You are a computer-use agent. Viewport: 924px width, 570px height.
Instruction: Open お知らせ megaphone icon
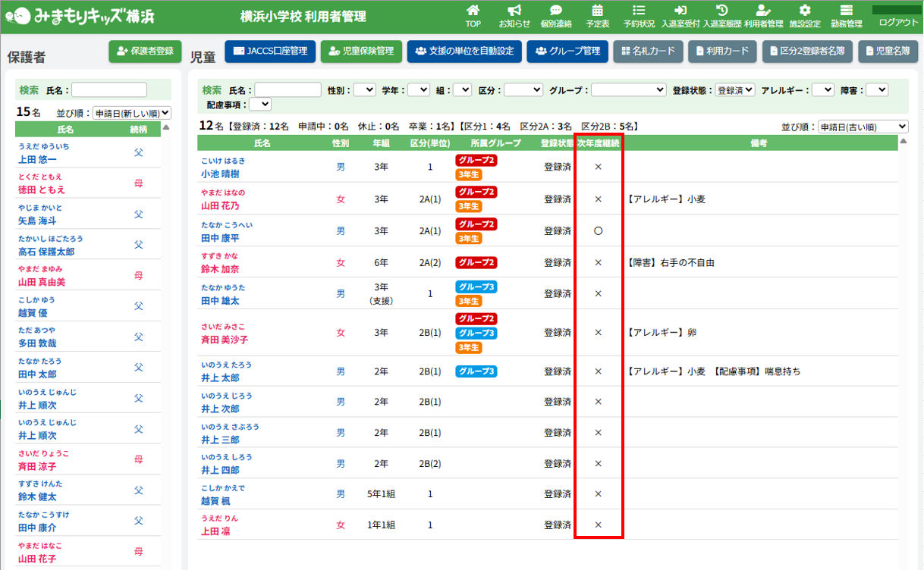point(514,11)
